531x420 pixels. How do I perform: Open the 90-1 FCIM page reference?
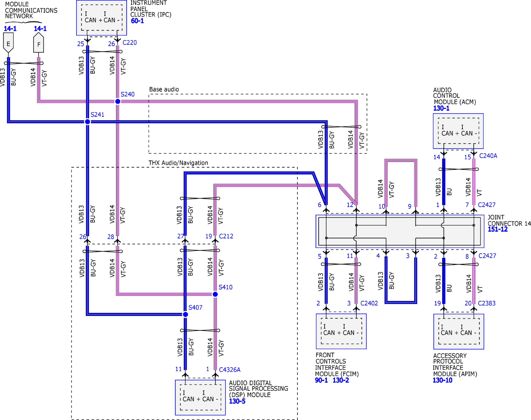(x=321, y=380)
